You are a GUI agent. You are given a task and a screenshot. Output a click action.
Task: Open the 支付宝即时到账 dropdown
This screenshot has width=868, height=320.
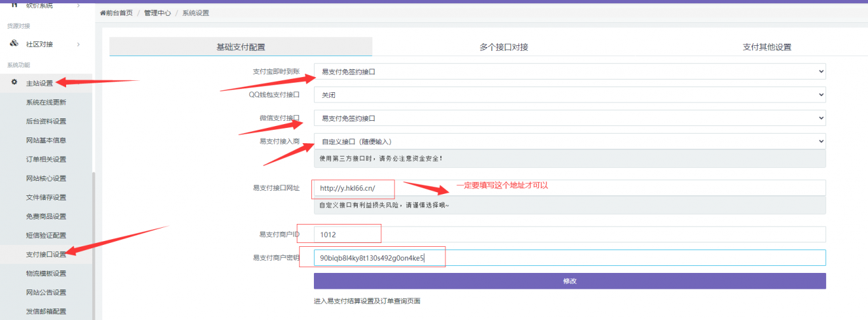pos(569,72)
